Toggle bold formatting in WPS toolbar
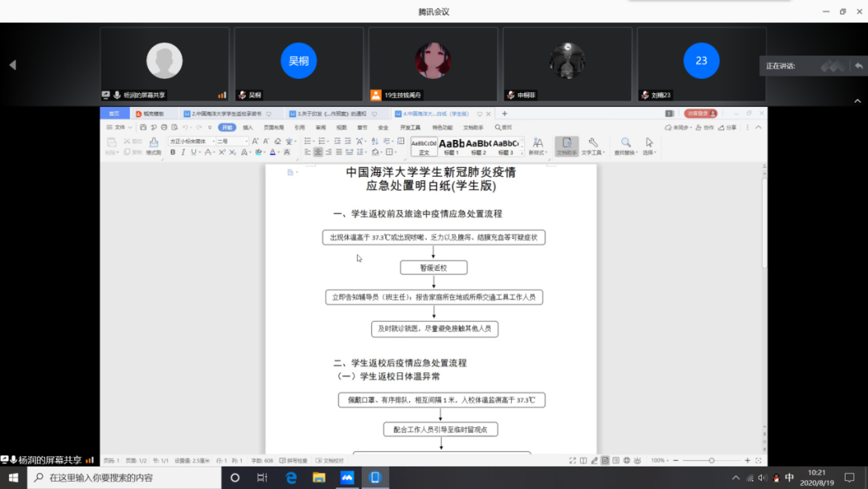Image resolution: width=868 pixels, height=489 pixels. (x=172, y=152)
